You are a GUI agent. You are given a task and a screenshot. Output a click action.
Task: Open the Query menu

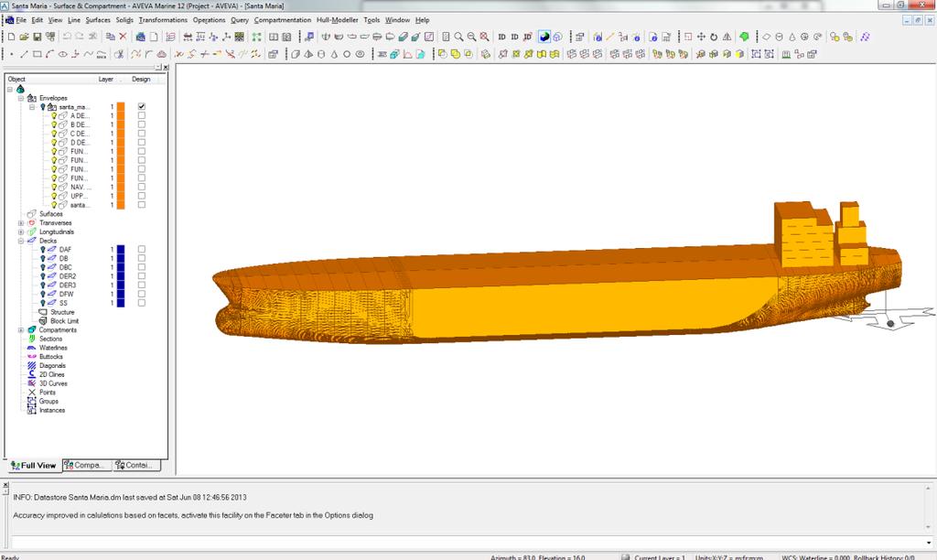click(240, 20)
